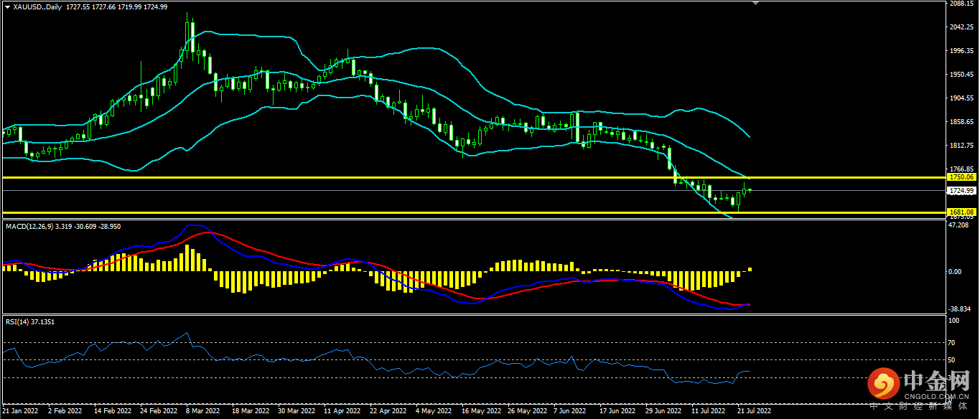
Task: Click date label 30 Mar 2022
Action: 297,412
